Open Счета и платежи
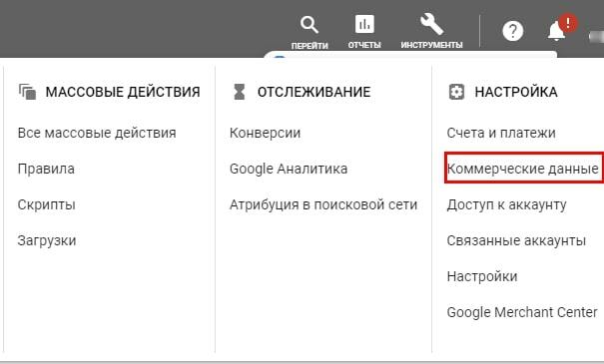Image resolution: width=604 pixels, height=364 pixels. click(x=501, y=133)
